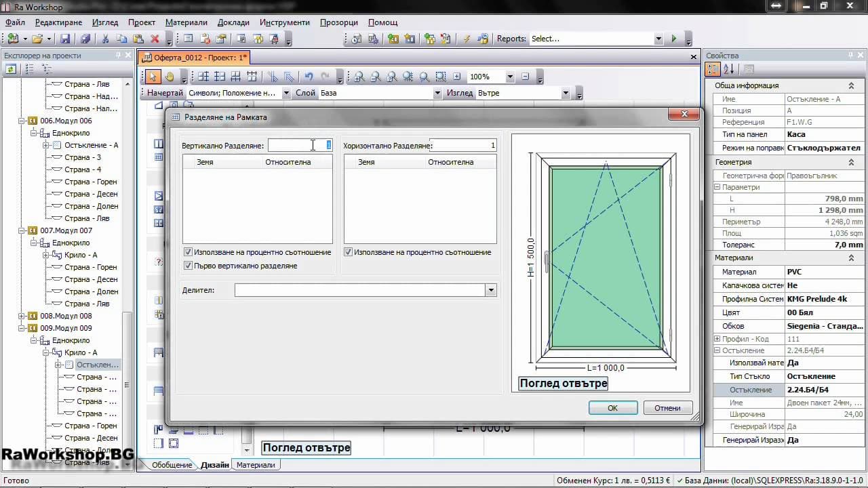
Task: Select 'Страна - Горен' under 006 module
Action: coord(91,182)
